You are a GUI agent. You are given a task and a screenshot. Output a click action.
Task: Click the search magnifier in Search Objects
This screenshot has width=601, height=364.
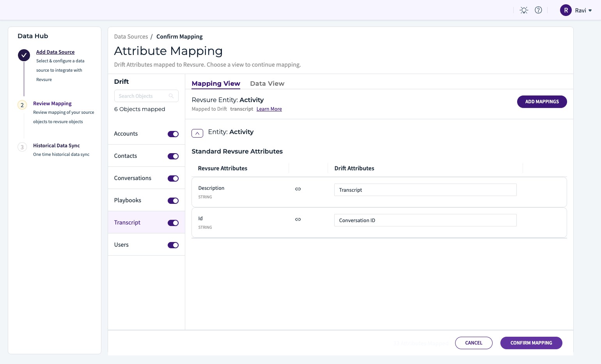tap(171, 96)
